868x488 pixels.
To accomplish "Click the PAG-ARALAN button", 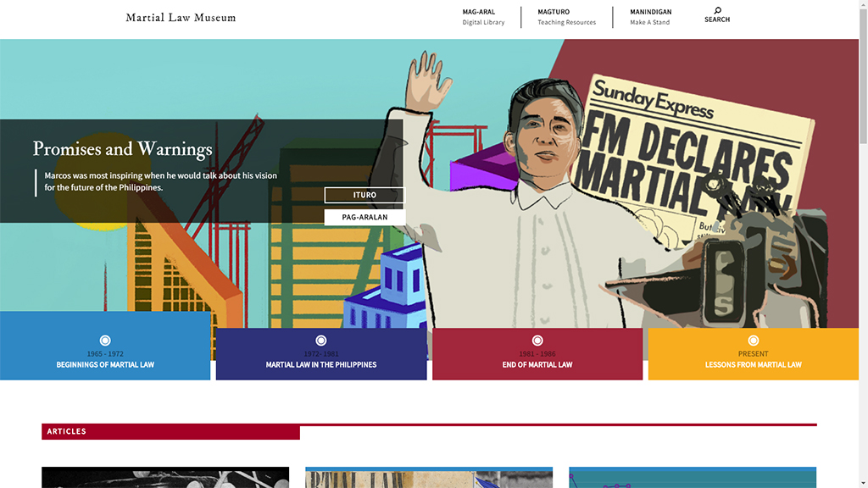I will pos(364,217).
